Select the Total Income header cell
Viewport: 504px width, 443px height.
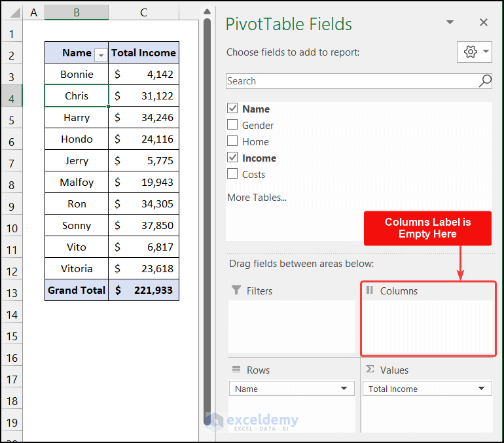pos(144,53)
